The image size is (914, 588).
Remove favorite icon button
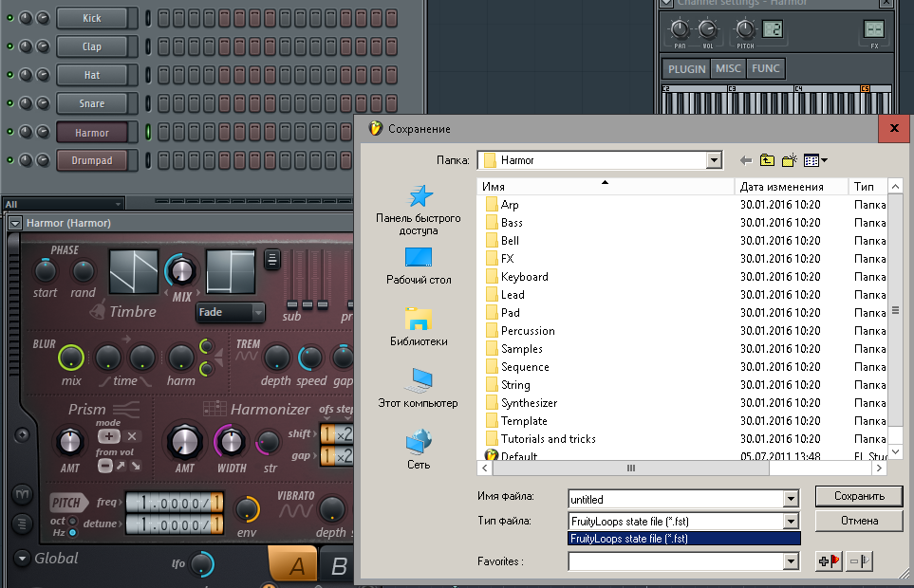point(859,561)
